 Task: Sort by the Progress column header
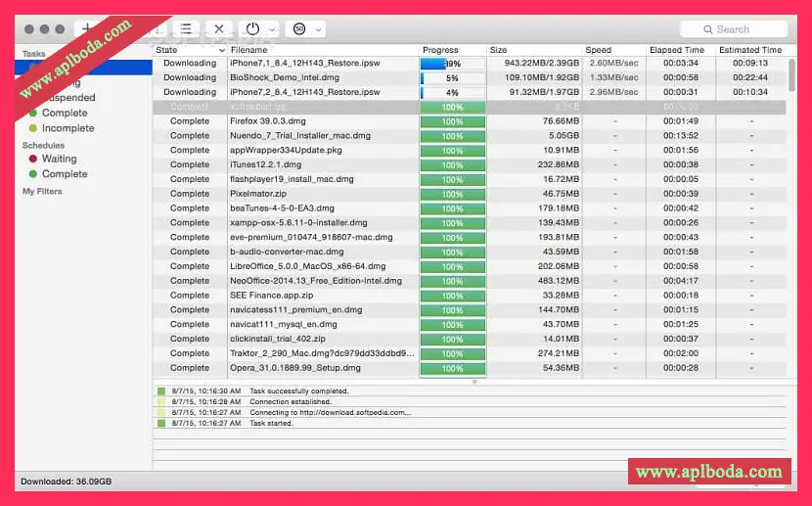[453, 50]
